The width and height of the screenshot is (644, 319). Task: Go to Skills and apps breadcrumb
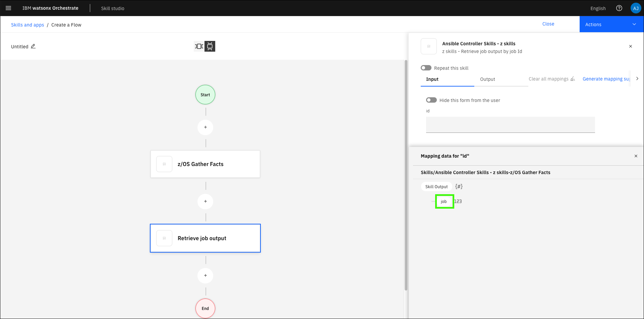tap(27, 25)
